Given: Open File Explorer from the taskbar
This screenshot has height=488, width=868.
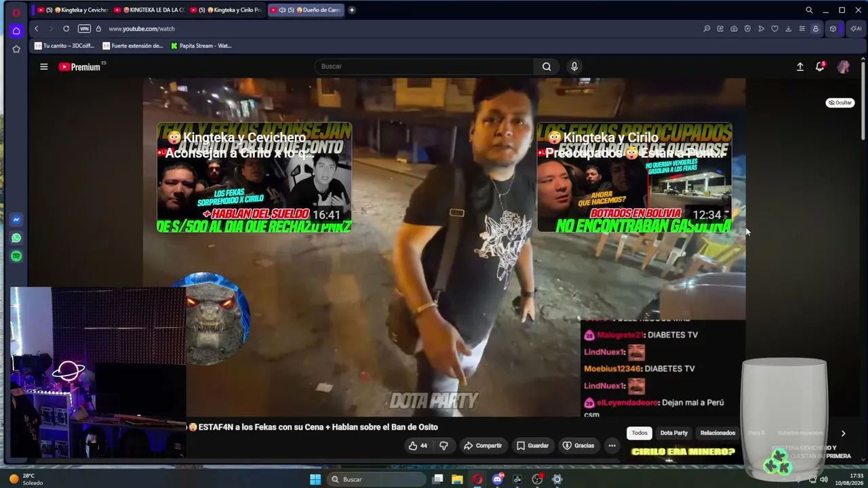Looking at the screenshot, I should (458, 479).
